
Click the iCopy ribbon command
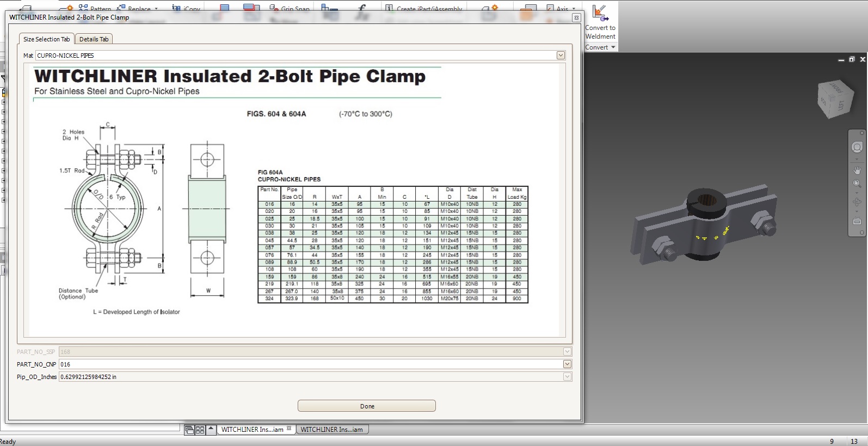(186, 9)
